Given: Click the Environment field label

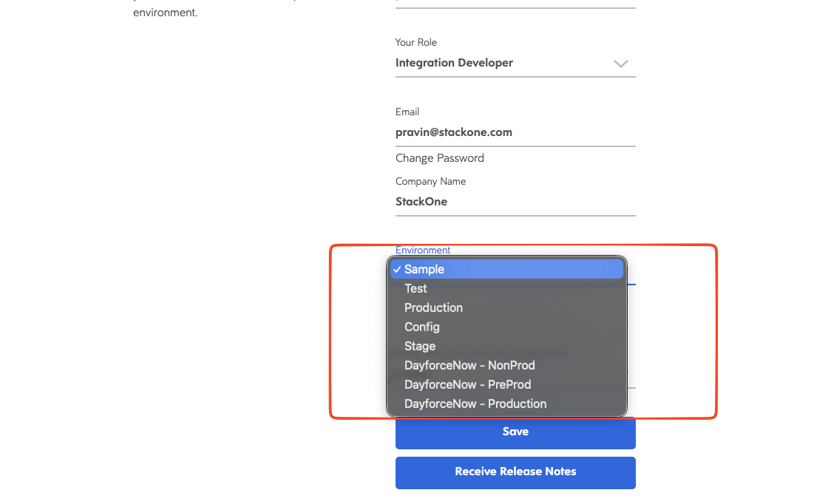Looking at the screenshot, I should [x=422, y=250].
